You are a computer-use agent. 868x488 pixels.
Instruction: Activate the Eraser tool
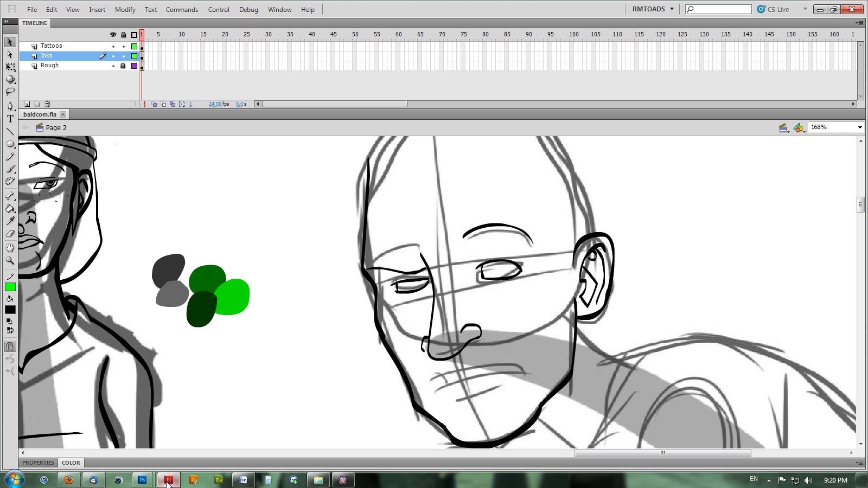[x=10, y=234]
